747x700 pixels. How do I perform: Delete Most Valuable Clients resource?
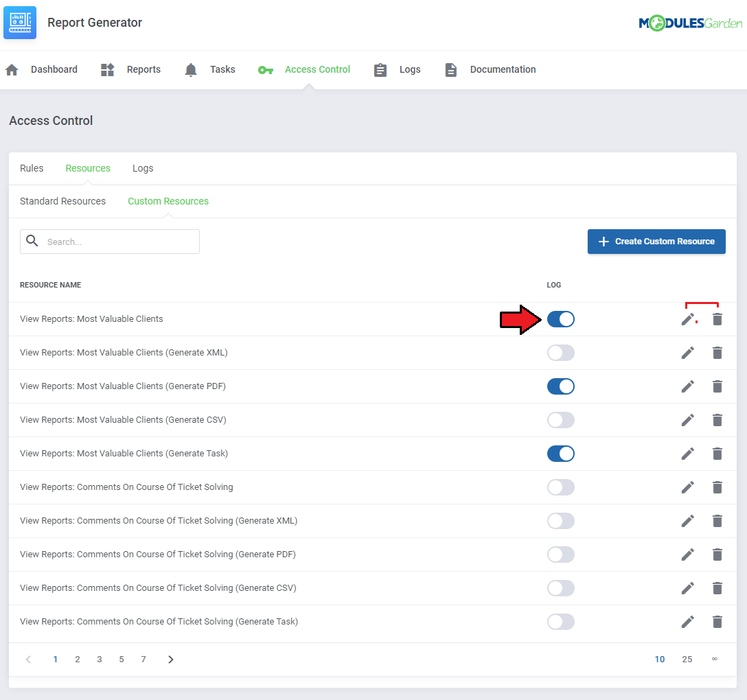click(717, 320)
